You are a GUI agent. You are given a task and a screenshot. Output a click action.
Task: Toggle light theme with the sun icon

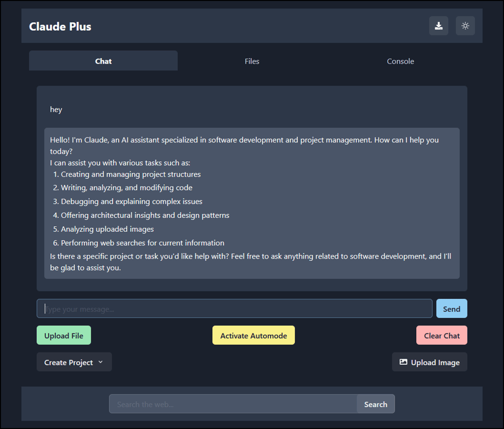(x=465, y=26)
